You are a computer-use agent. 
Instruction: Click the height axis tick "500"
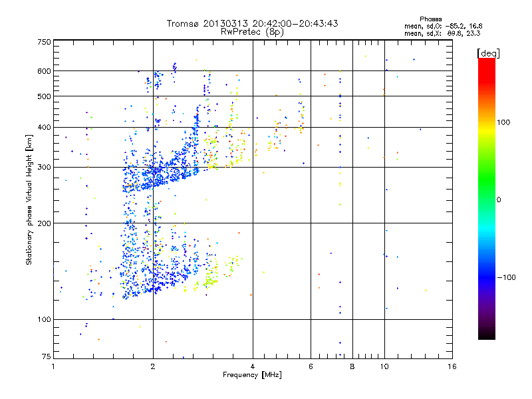[44, 96]
